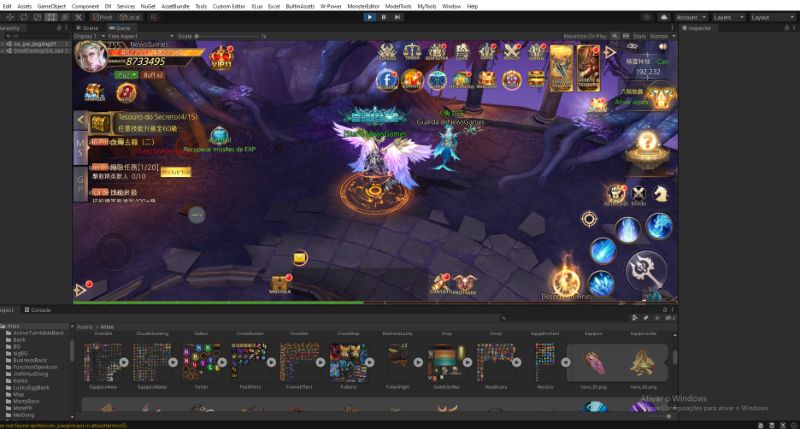Tap the Facebook icon in game
Image resolution: width=800 pixels, height=429 pixels.
click(x=387, y=79)
